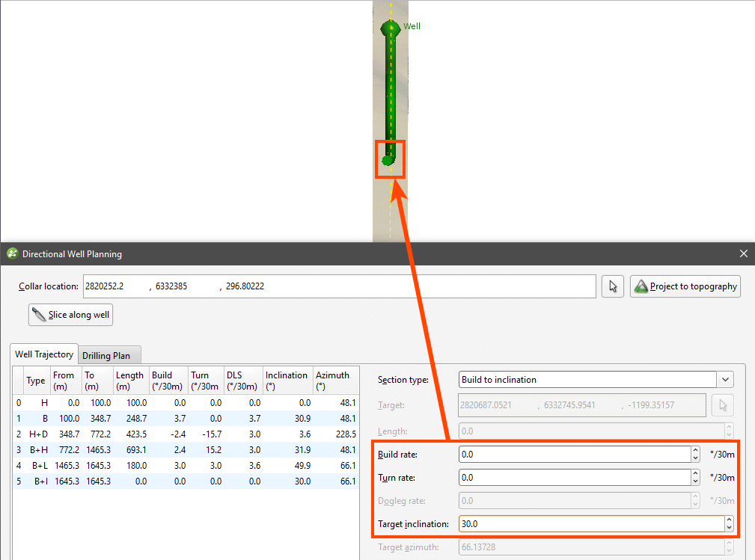Screen dimensions: 755x560
Task: Click the Collar location input field
Action: tap(338, 286)
